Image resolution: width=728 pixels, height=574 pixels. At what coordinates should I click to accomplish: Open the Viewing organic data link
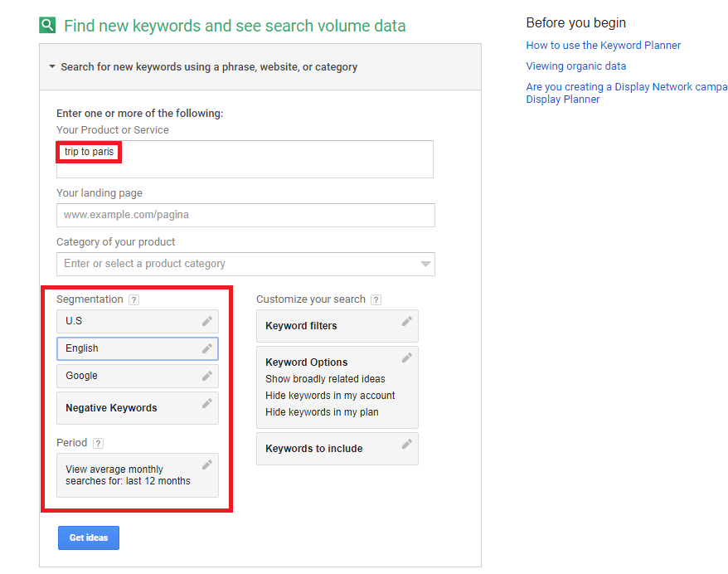point(575,66)
